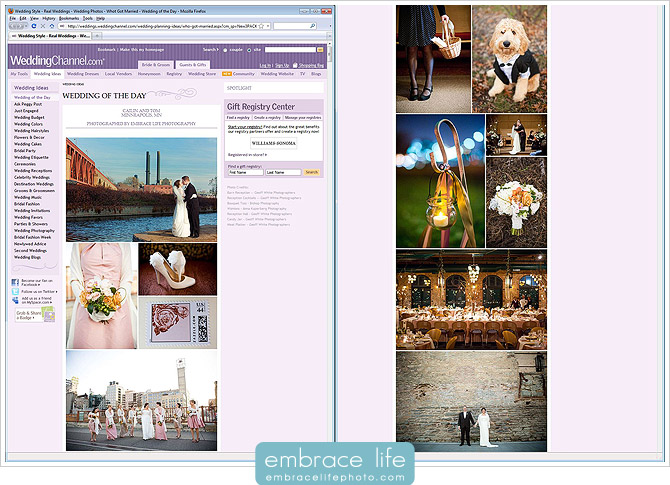This screenshot has height=485, width=670.
Task: Click the Sign Up link
Action: (x=282, y=65)
